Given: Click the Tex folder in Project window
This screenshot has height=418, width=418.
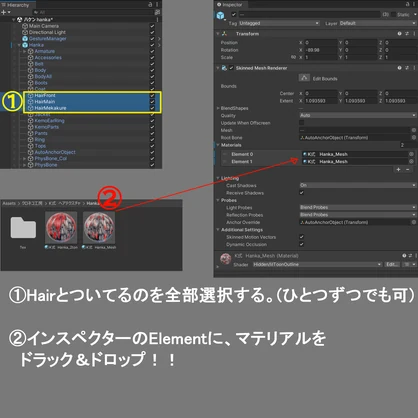Looking at the screenshot, I should (x=23, y=228).
